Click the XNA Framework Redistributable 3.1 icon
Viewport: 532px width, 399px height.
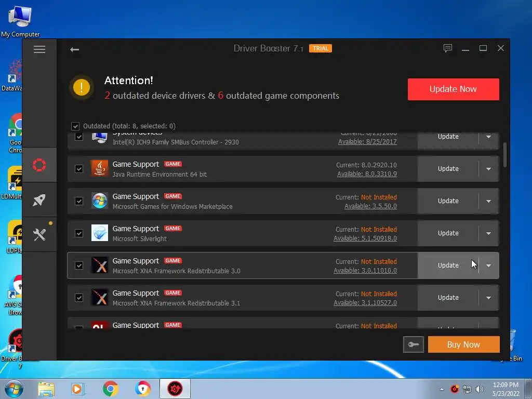coord(99,298)
